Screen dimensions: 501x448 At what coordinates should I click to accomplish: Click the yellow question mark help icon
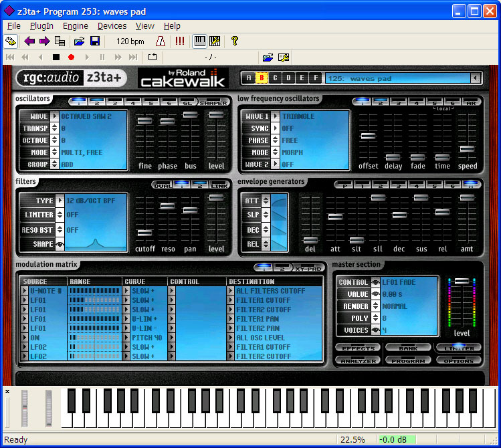[235, 41]
